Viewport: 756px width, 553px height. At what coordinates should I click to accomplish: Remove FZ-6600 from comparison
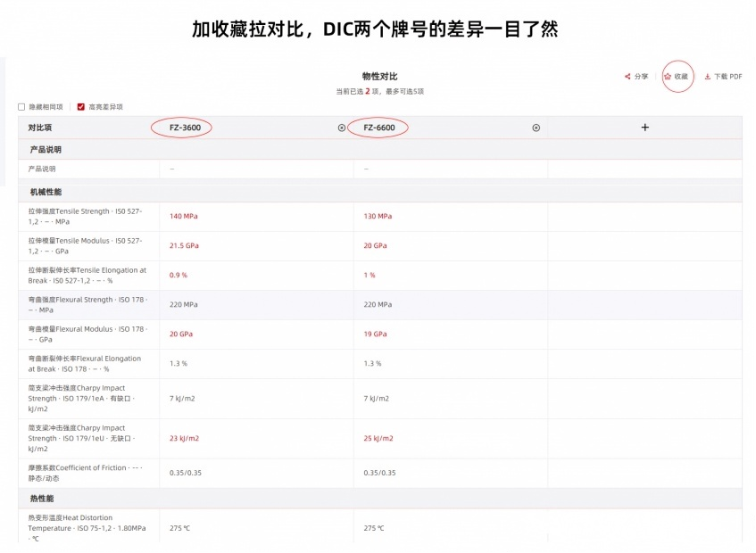pos(536,128)
